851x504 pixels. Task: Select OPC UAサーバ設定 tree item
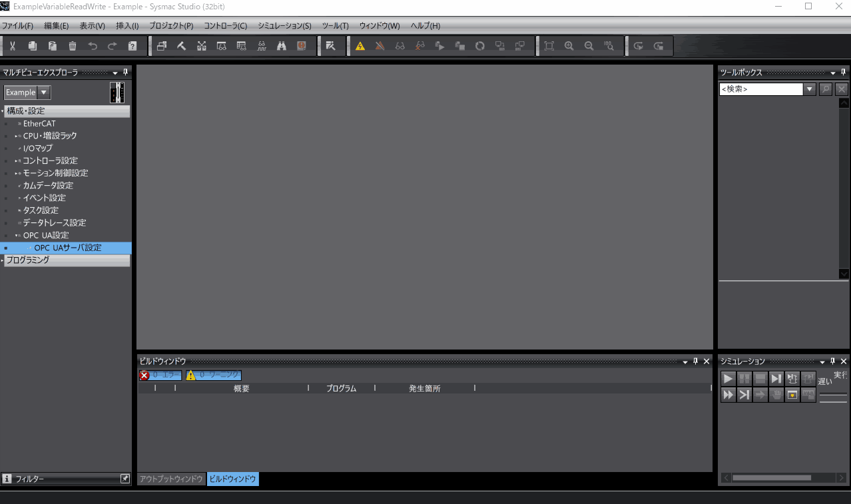point(68,248)
